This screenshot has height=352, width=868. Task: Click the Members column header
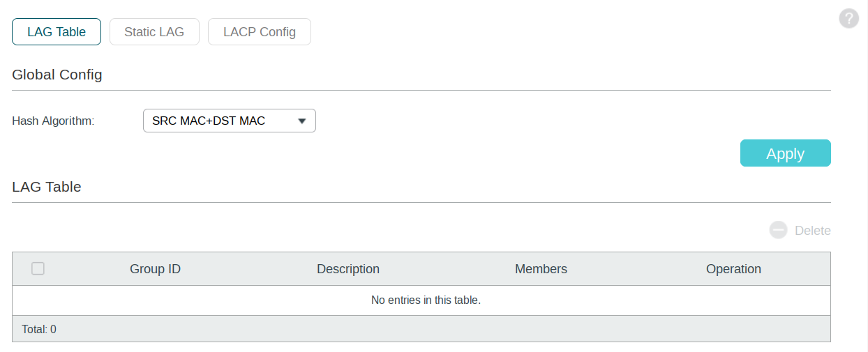pos(541,269)
